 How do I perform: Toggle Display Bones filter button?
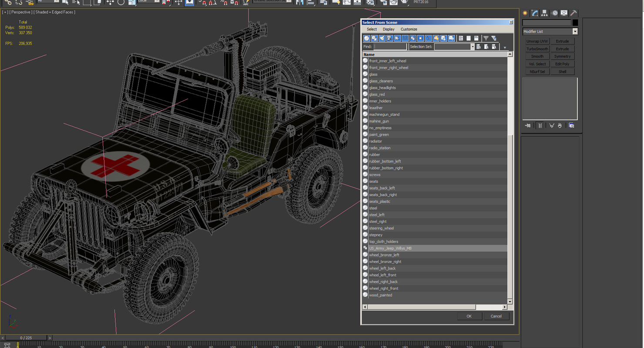pyautogui.click(x=428, y=38)
